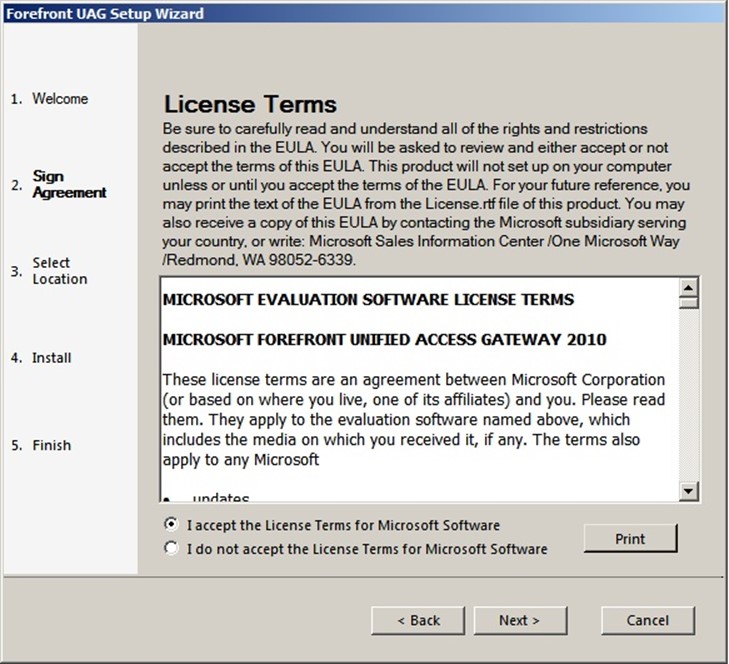Click the Finish step in sidebar
The image size is (729, 664).
[51, 445]
